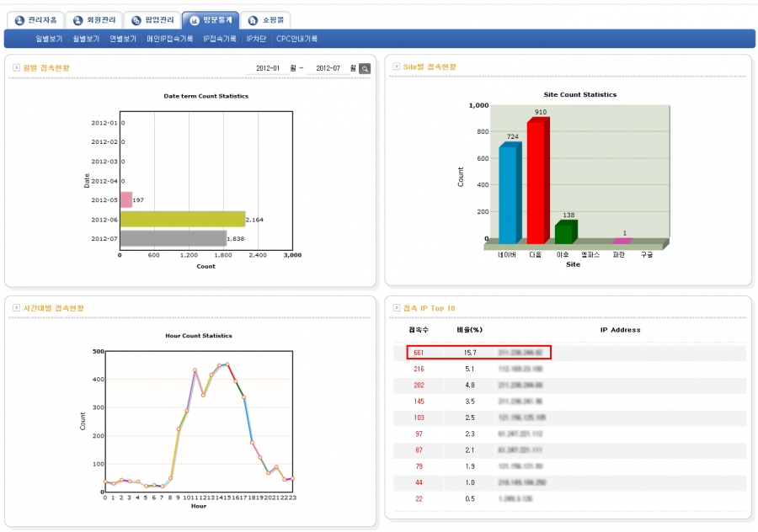The width and height of the screenshot is (758, 532).
Task: Click the start month field 2012-01
Action: point(268,68)
